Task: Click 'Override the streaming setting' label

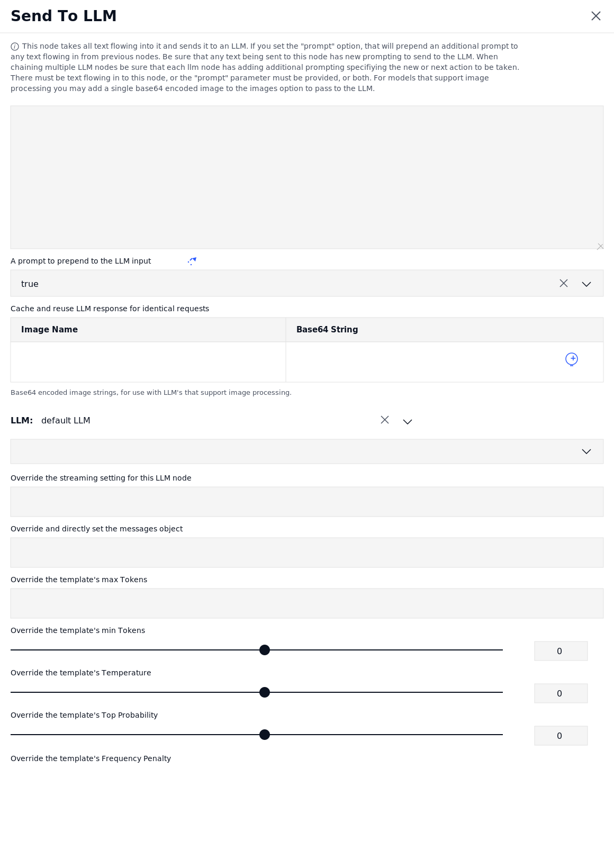Action: 101,478
